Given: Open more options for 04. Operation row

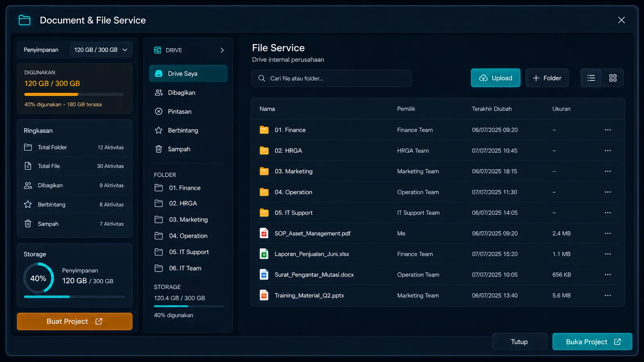Looking at the screenshot, I should [608, 192].
